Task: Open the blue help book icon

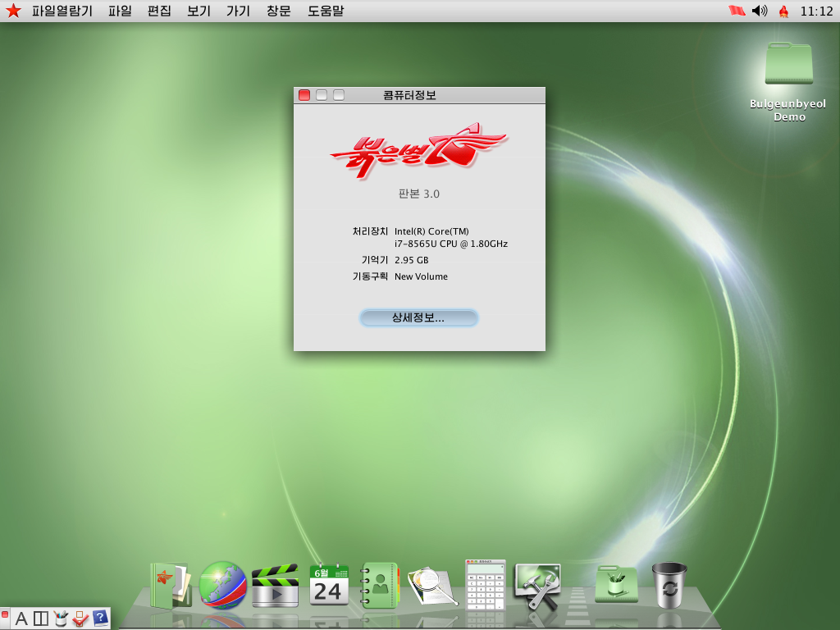Action: tap(100, 619)
